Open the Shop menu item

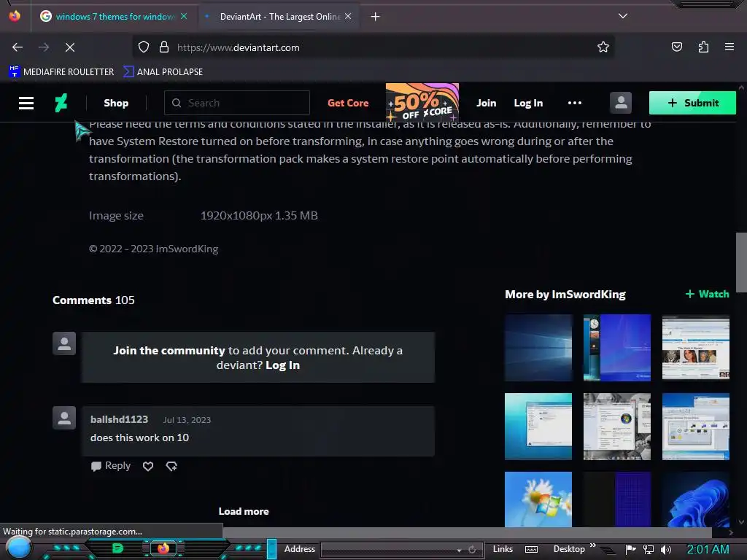pyautogui.click(x=116, y=103)
